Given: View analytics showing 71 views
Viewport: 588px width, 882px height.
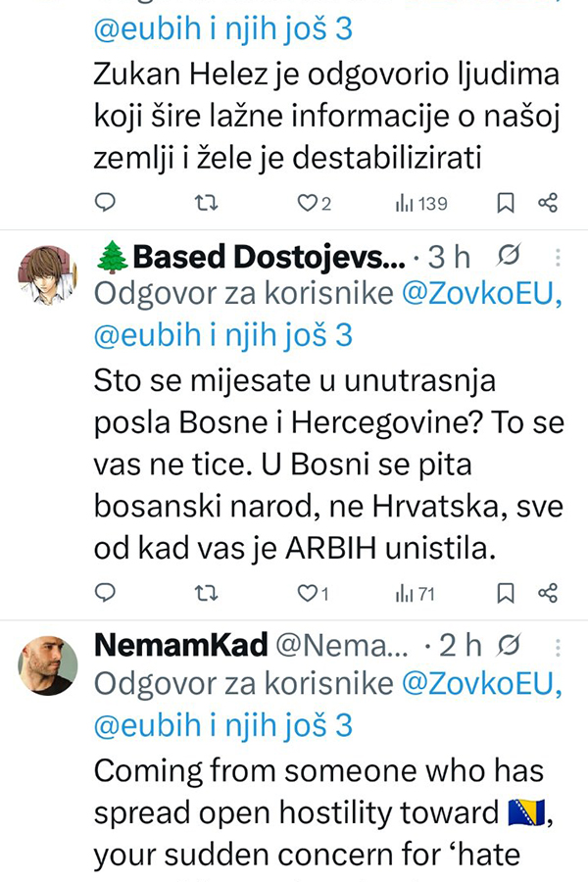Looking at the screenshot, I should click(x=416, y=592).
